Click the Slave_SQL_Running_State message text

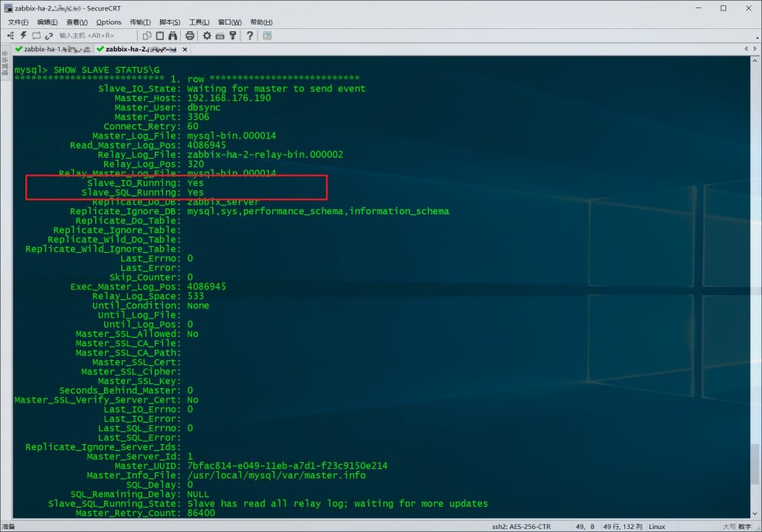tap(337, 503)
